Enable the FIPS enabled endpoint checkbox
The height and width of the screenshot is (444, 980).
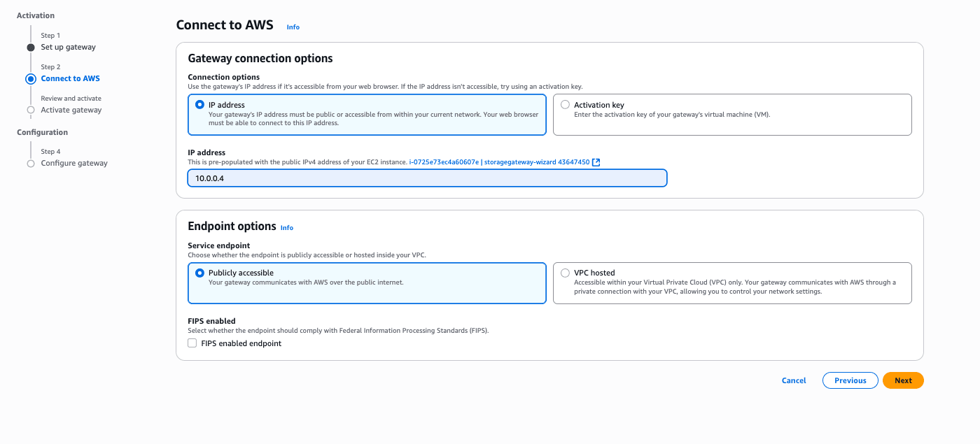(192, 343)
